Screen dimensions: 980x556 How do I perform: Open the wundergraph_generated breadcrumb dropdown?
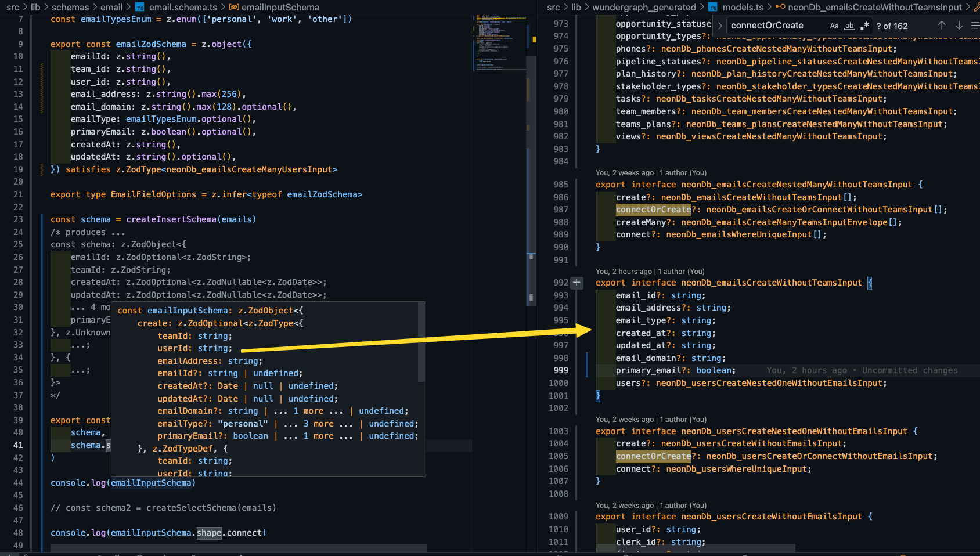click(x=644, y=7)
